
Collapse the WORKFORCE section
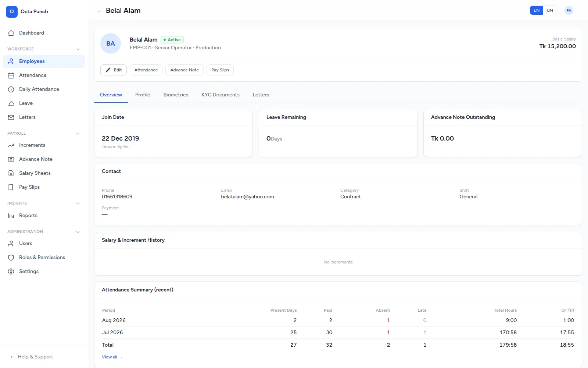point(78,49)
